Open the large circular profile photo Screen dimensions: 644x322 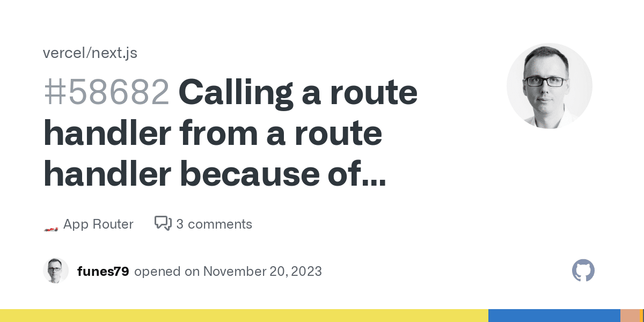[x=550, y=86]
